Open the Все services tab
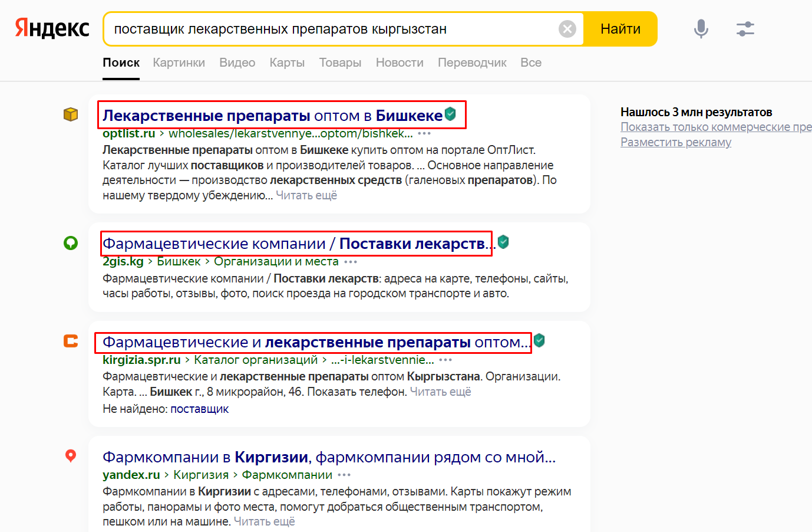The image size is (812, 532). click(531, 63)
